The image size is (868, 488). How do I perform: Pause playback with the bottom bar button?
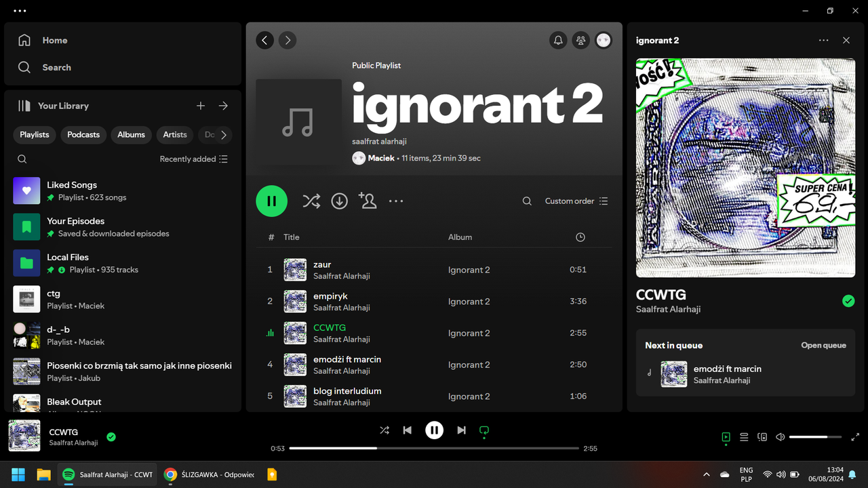click(x=434, y=430)
